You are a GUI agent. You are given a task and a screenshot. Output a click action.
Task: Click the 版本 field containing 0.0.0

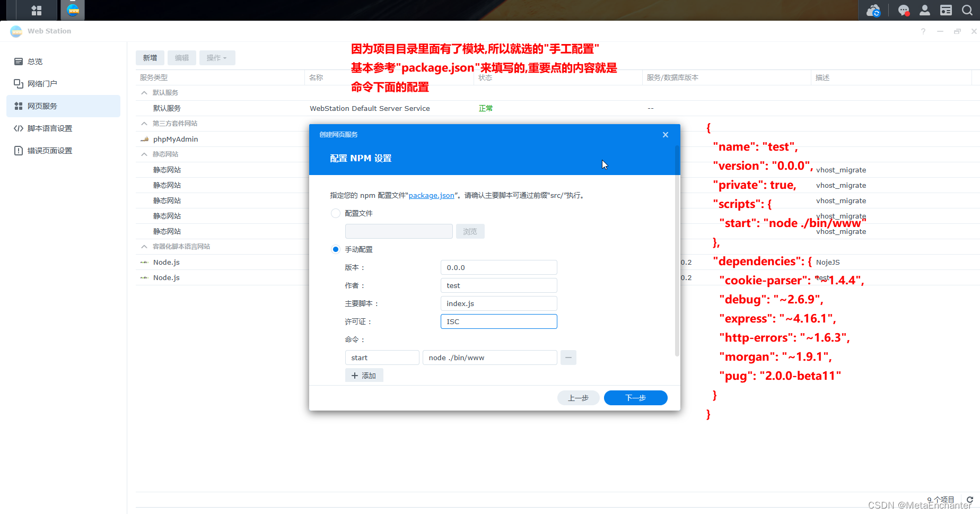pyautogui.click(x=498, y=267)
